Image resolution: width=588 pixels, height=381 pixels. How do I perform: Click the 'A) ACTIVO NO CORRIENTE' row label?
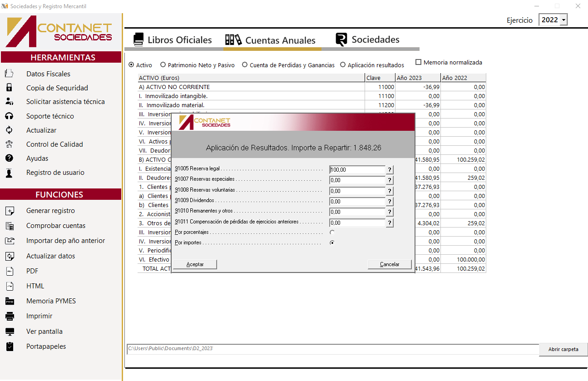[x=174, y=87]
